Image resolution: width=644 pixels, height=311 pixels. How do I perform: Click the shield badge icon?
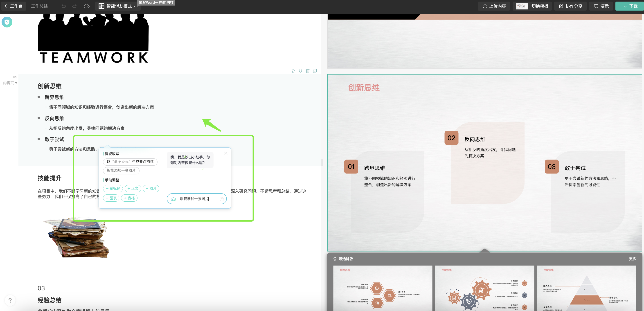click(7, 22)
